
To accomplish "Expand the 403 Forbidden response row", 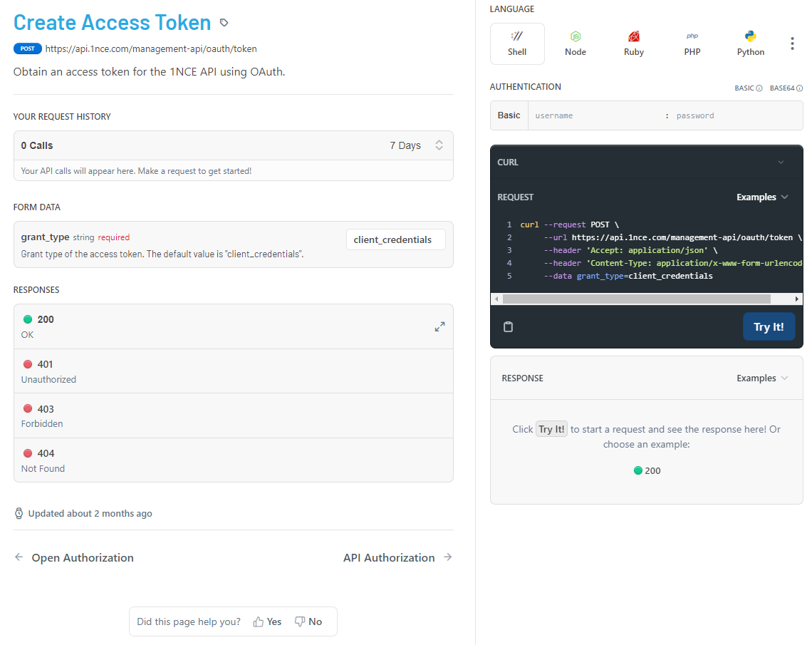I will click(234, 416).
